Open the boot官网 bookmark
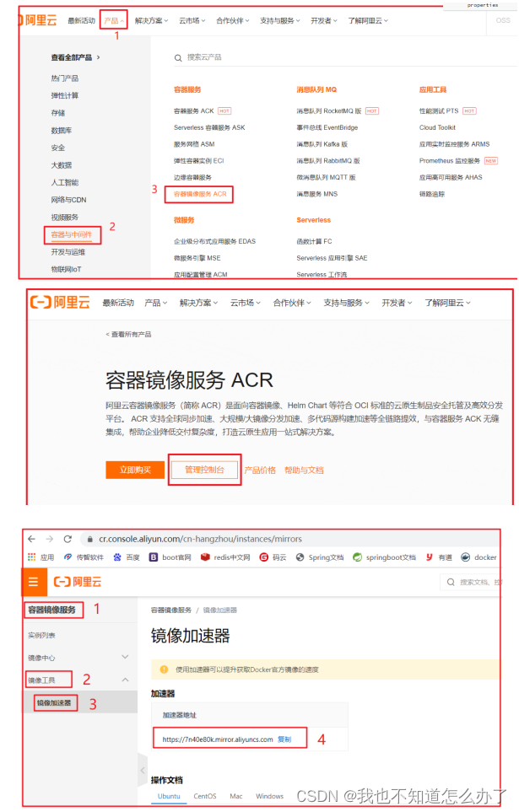Viewport: 519px width, 812px height. coord(170,557)
